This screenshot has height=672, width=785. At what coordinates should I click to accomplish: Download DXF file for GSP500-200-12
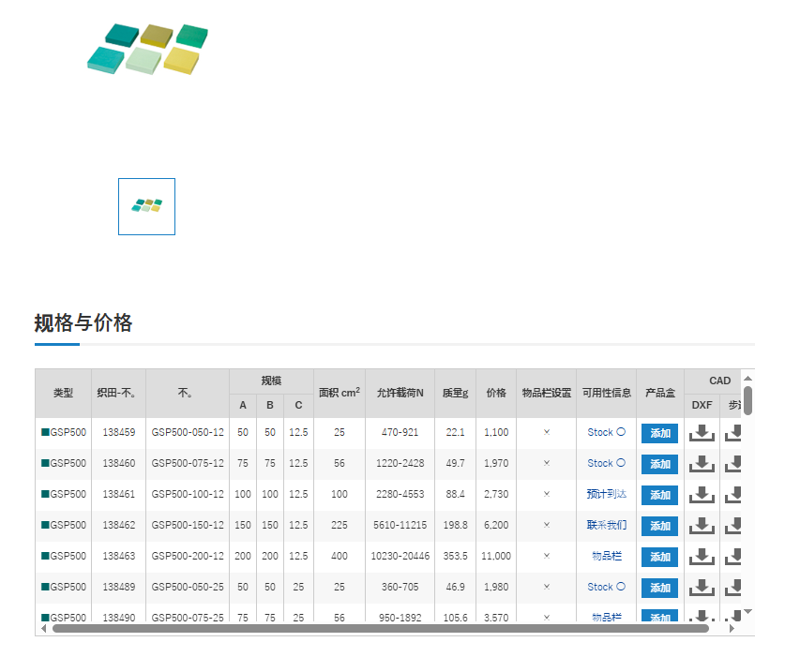point(702,557)
